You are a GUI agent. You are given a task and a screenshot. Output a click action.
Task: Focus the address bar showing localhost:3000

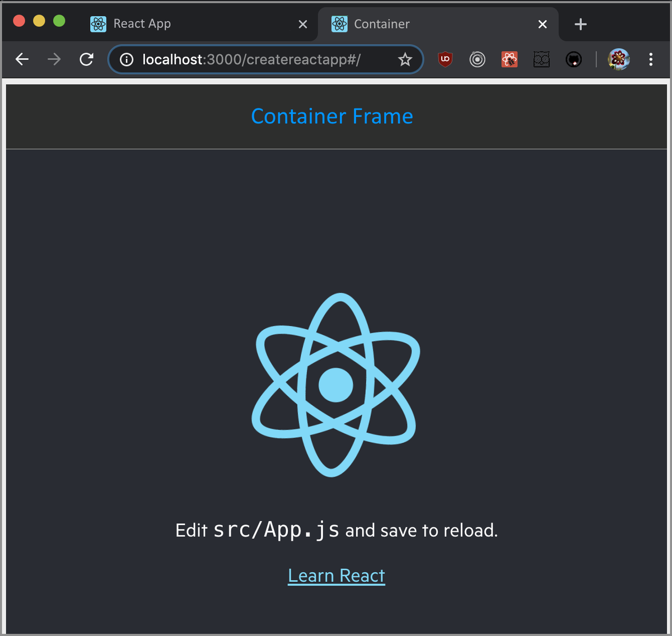click(x=265, y=59)
